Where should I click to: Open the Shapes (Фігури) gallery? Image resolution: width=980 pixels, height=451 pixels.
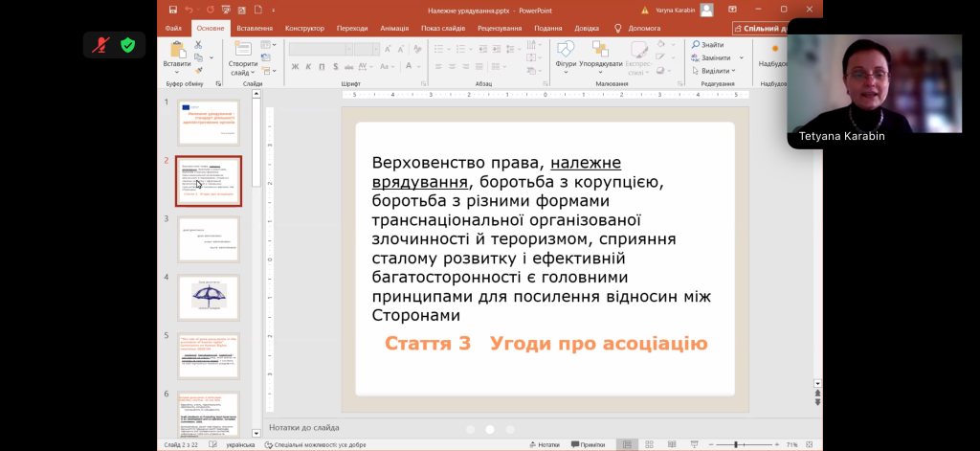pos(566,51)
